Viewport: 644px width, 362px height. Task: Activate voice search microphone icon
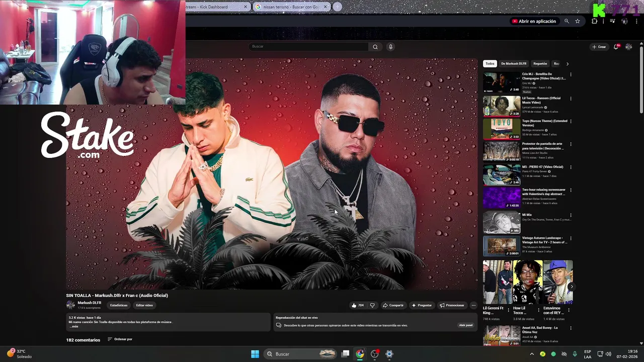[x=390, y=47]
